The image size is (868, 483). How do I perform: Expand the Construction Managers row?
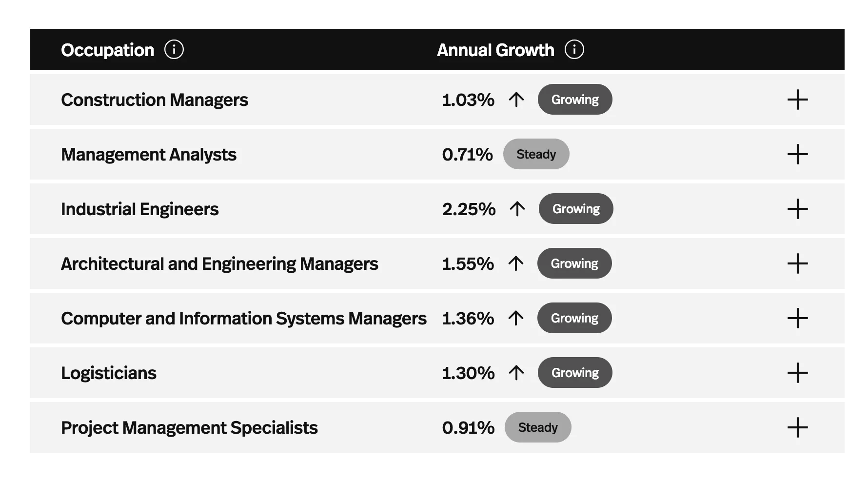tap(797, 100)
